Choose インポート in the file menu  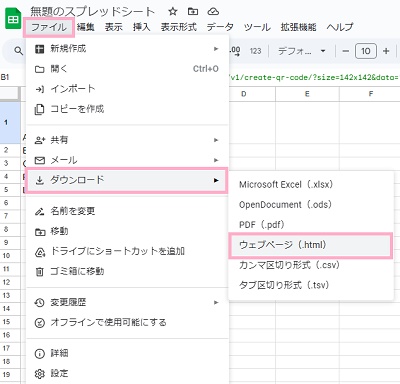tap(127, 89)
